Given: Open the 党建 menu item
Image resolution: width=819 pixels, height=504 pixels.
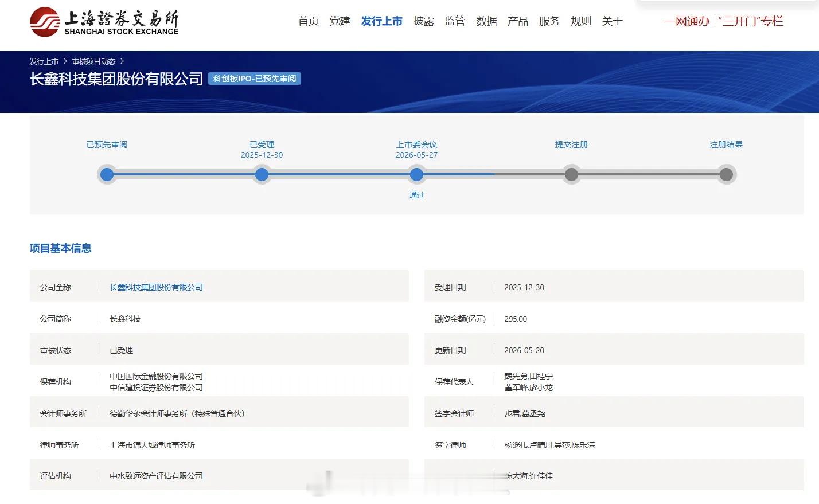Looking at the screenshot, I should [340, 21].
